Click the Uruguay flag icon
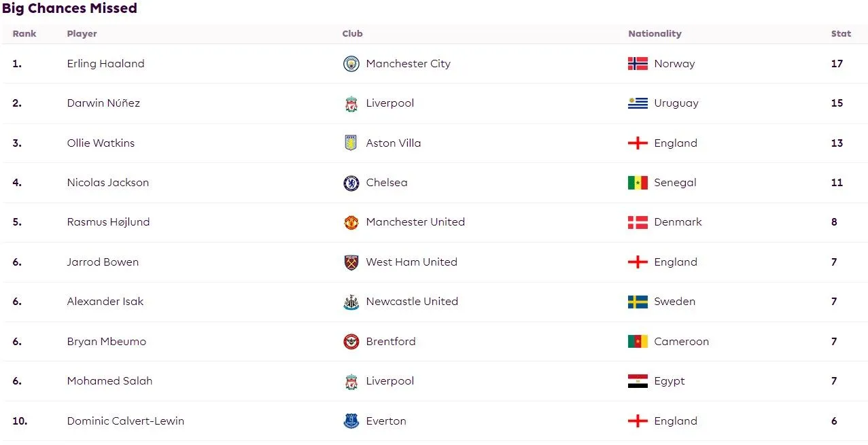This screenshot has width=868, height=445. [x=638, y=103]
